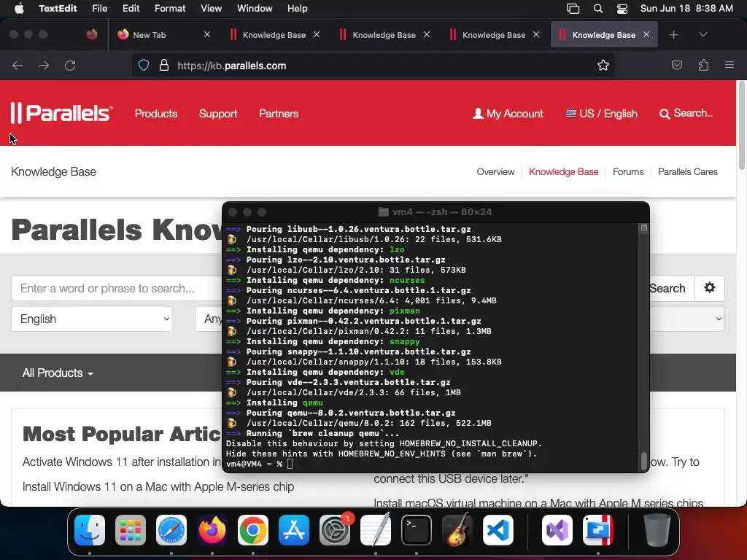The image size is (747, 560).
Task: Open the Products navigation menu
Action: [x=156, y=113]
